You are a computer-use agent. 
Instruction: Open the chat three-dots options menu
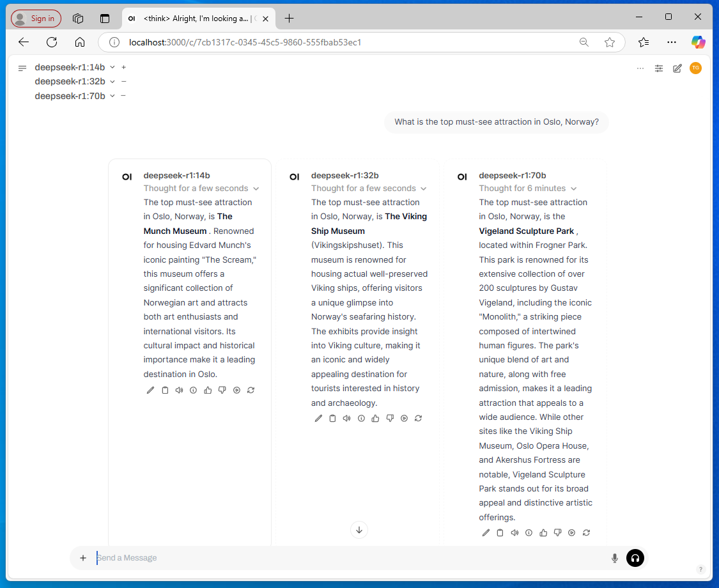(x=640, y=68)
